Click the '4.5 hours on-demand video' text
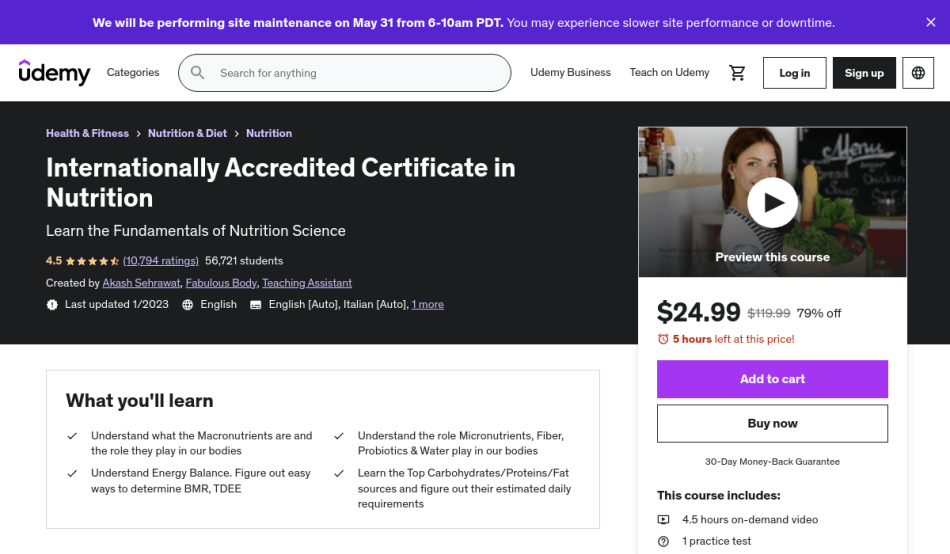 pyautogui.click(x=750, y=519)
